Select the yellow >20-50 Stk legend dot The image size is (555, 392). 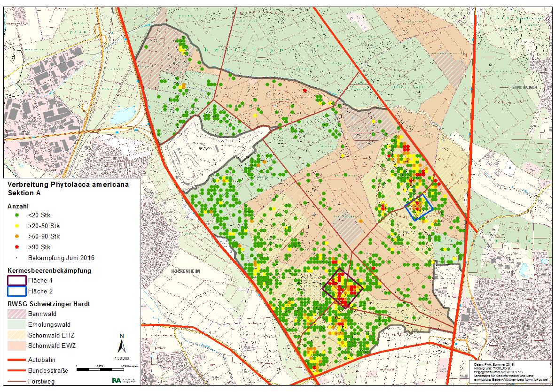pyautogui.click(x=17, y=226)
